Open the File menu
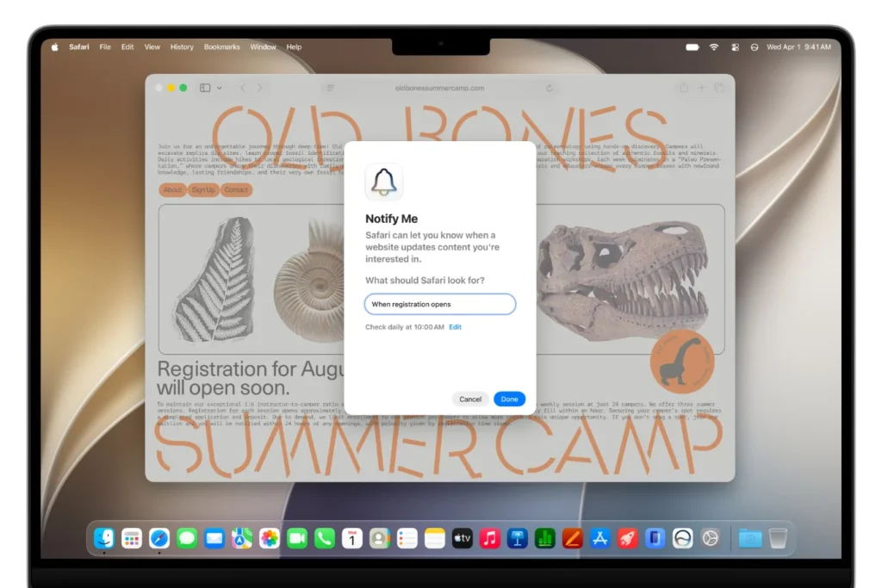The image size is (882, 588). (105, 47)
